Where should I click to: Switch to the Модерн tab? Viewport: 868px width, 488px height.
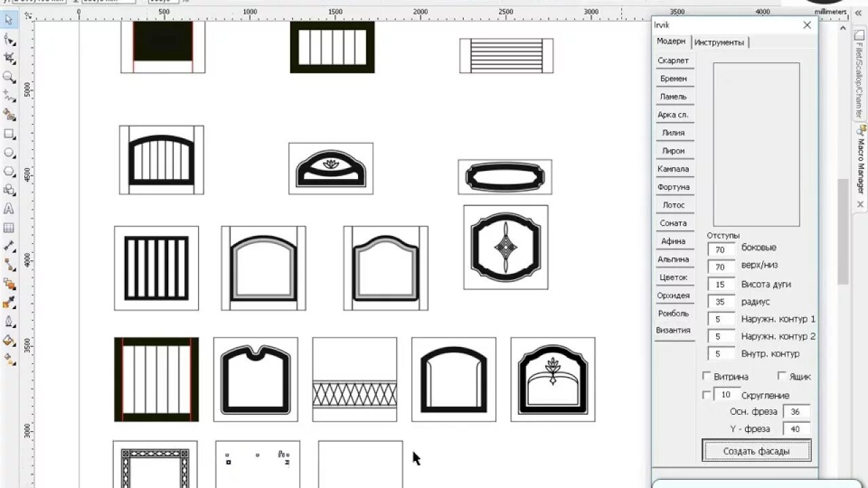pyautogui.click(x=671, y=41)
